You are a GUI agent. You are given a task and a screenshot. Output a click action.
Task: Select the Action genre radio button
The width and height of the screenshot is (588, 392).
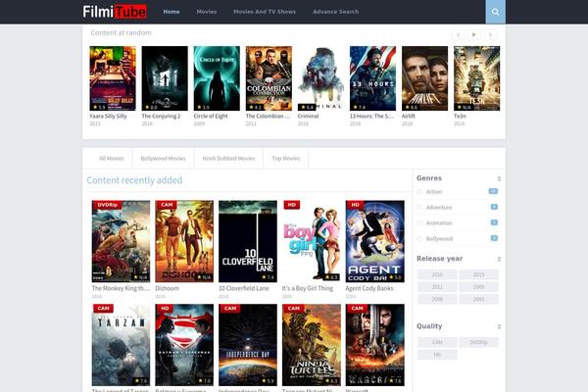419,192
